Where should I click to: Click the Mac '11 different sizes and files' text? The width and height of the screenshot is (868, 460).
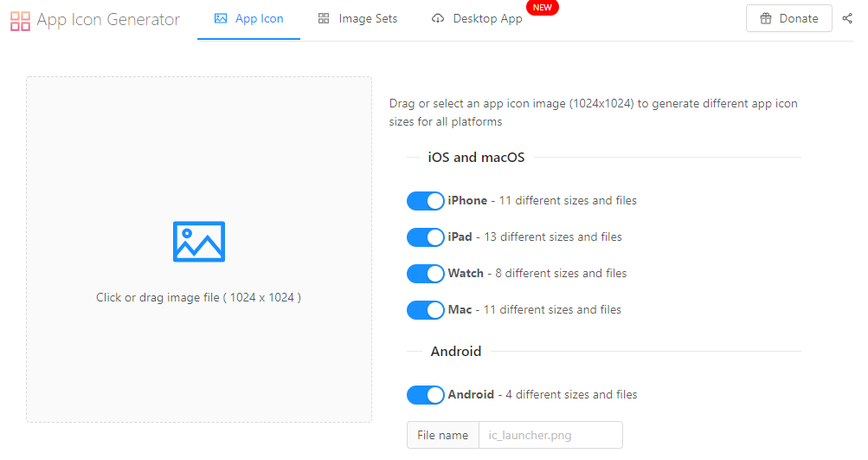552,310
